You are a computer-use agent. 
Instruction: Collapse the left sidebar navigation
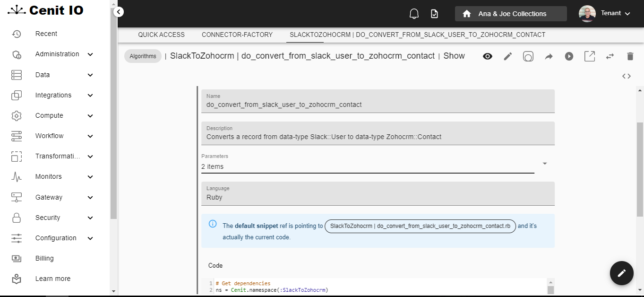click(x=119, y=12)
